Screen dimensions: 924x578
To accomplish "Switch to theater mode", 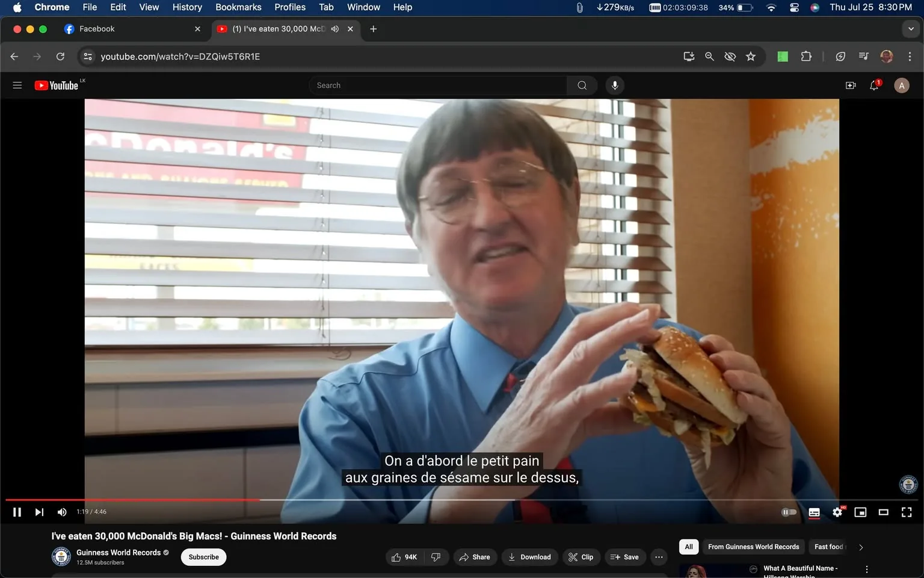I will [883, 512].
